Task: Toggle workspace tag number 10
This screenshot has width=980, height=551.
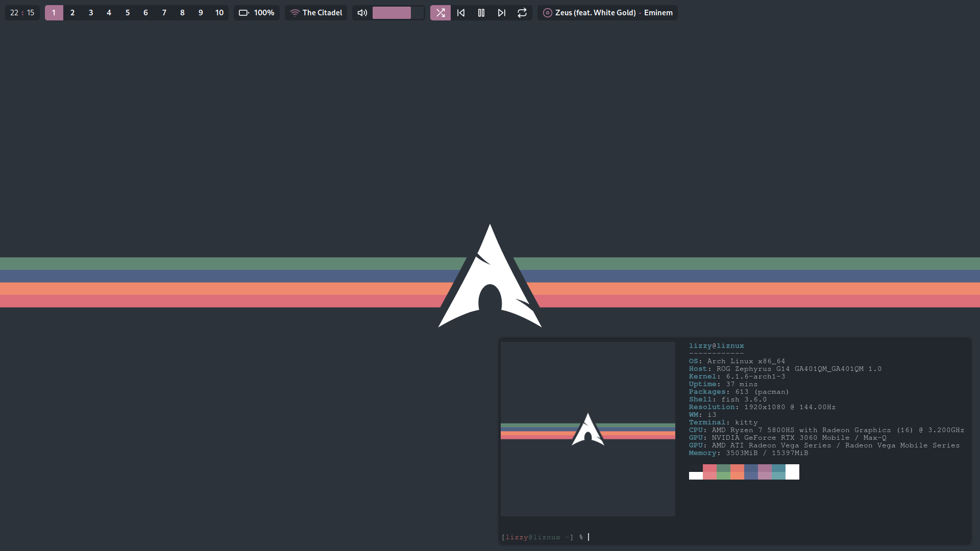Action: coord(219,12)
